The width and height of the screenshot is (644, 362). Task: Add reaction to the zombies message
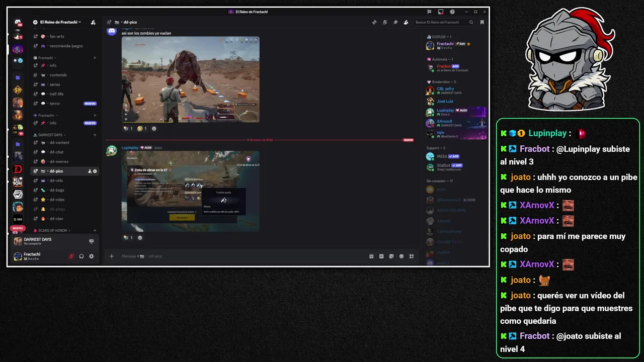pos(154,129)
